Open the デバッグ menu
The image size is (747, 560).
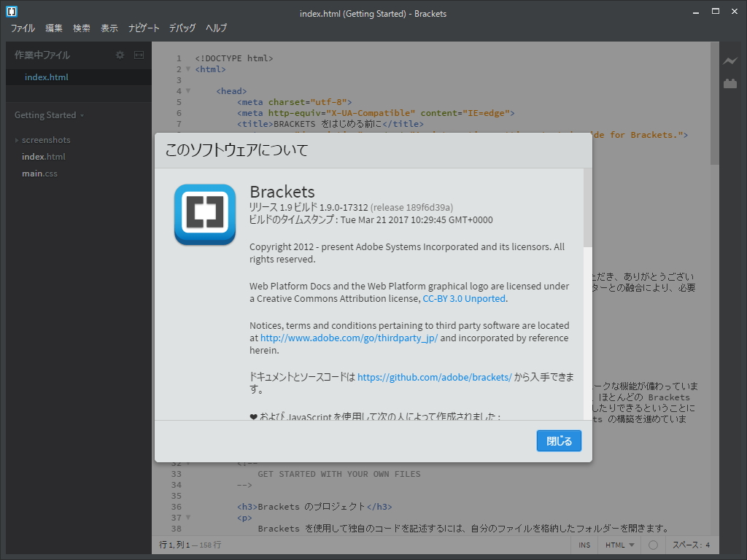click(x=182, y=28)
